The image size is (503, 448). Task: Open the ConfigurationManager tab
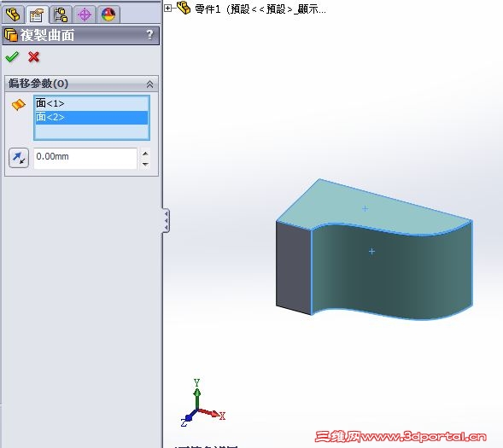pos(61,15)
